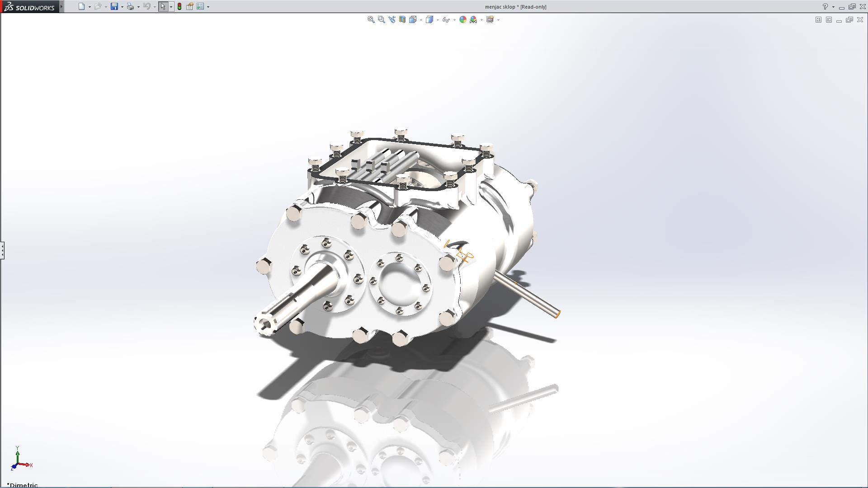868x488 pixels.
Task: Click the New document icon
Action: (81, 6)
